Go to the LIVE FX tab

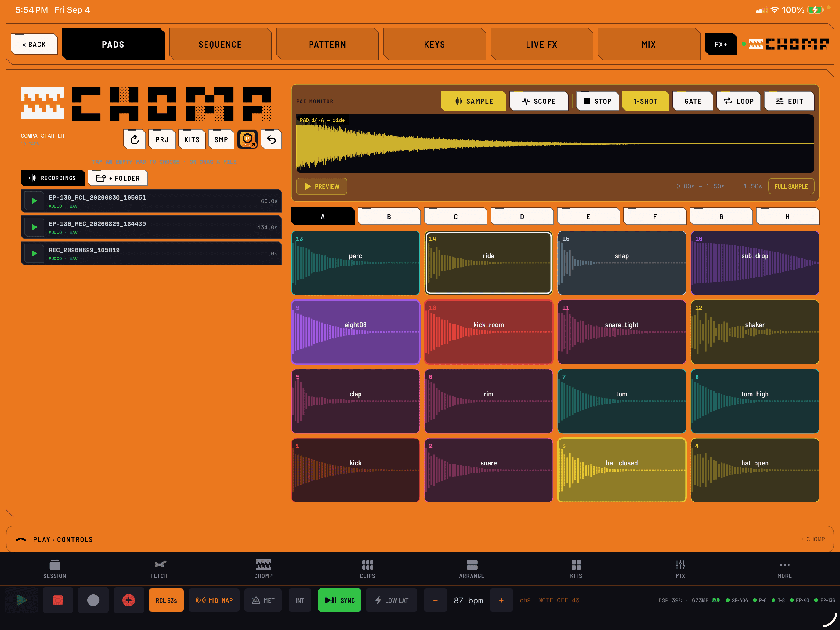[x=541, y=44]
